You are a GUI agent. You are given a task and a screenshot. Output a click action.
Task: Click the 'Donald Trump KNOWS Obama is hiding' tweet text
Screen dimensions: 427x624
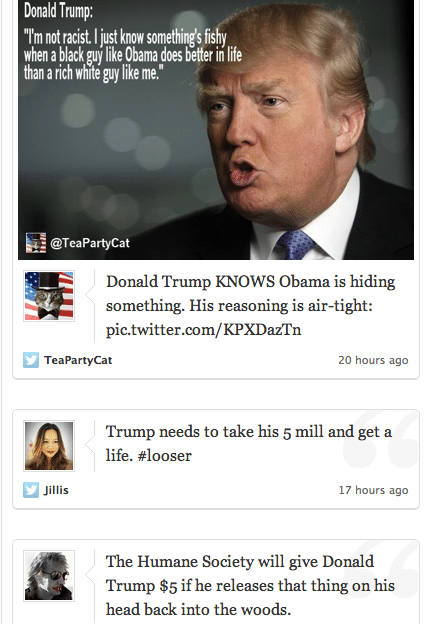tap(251, 281)
